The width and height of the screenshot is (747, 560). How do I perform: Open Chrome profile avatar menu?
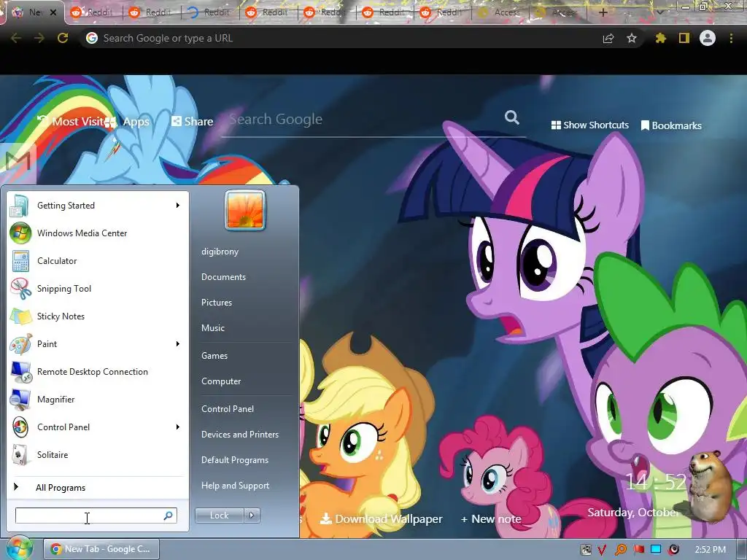(x=708, y=38)
